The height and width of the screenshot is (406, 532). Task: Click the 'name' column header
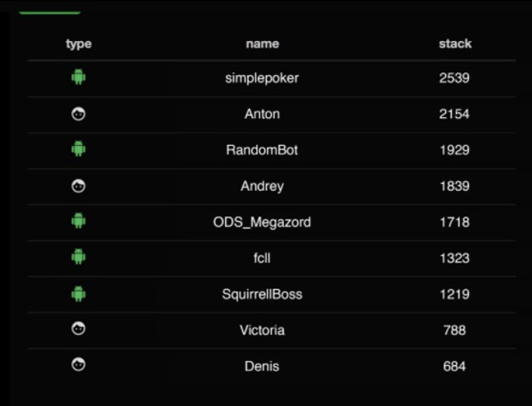coord(262,43)
